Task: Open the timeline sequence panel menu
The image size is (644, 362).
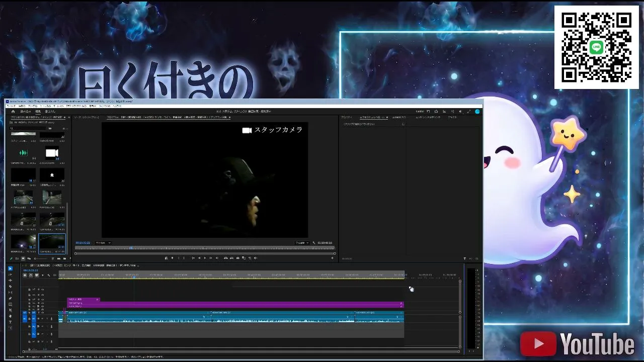Action: click(x=138, y=265)
